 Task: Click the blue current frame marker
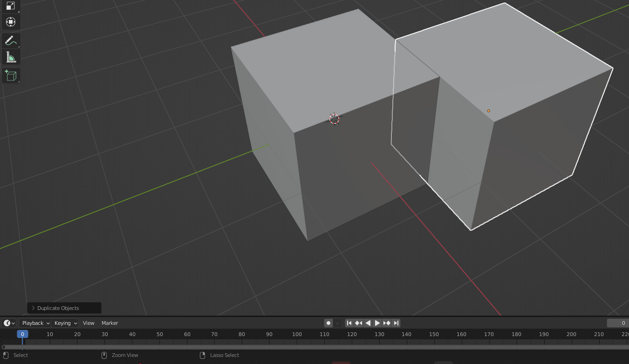[22, 334]
